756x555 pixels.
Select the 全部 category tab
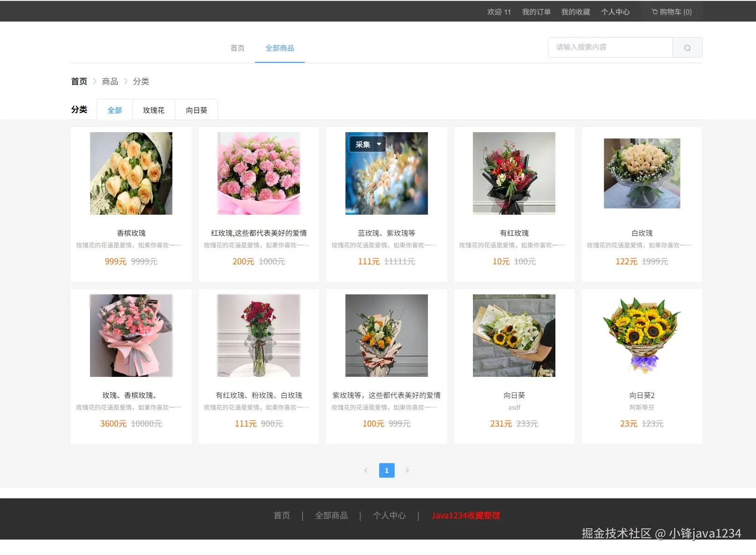tap(115, 110)
